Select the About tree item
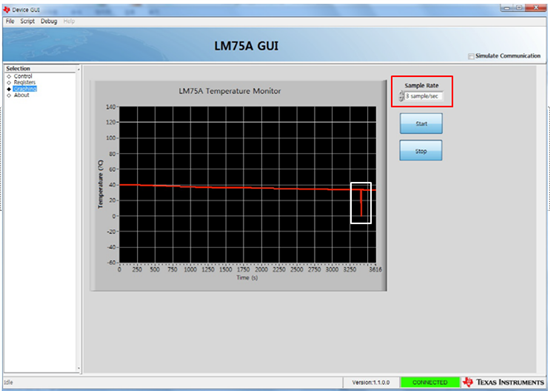The width and height of the screenshot is (550, 391). 21,95
